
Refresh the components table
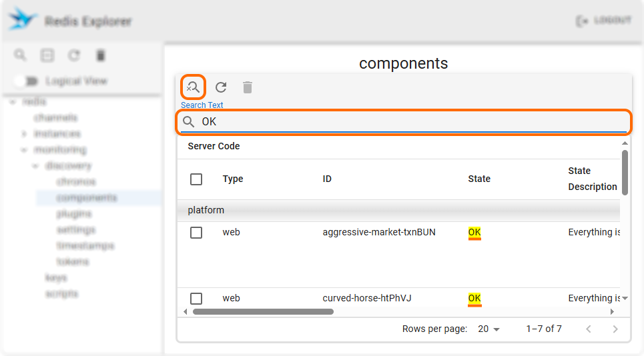221,87
